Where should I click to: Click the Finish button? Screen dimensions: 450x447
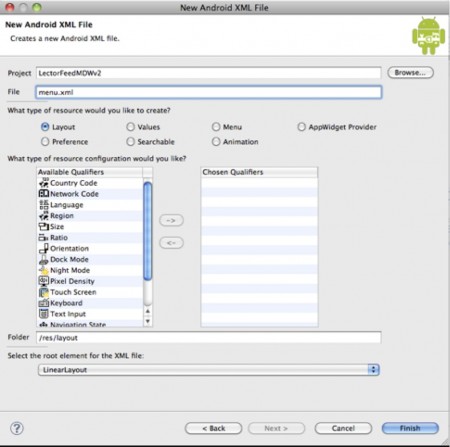point(410,428)
